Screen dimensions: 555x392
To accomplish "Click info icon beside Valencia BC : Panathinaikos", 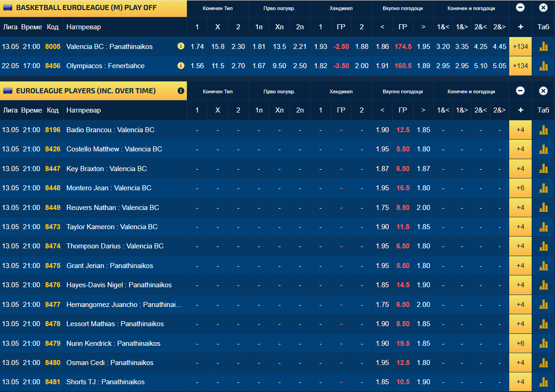I will pos(181,46).
